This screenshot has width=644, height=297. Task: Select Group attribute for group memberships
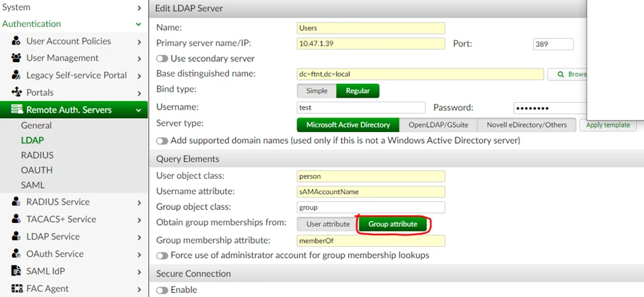tap(392, 224)
